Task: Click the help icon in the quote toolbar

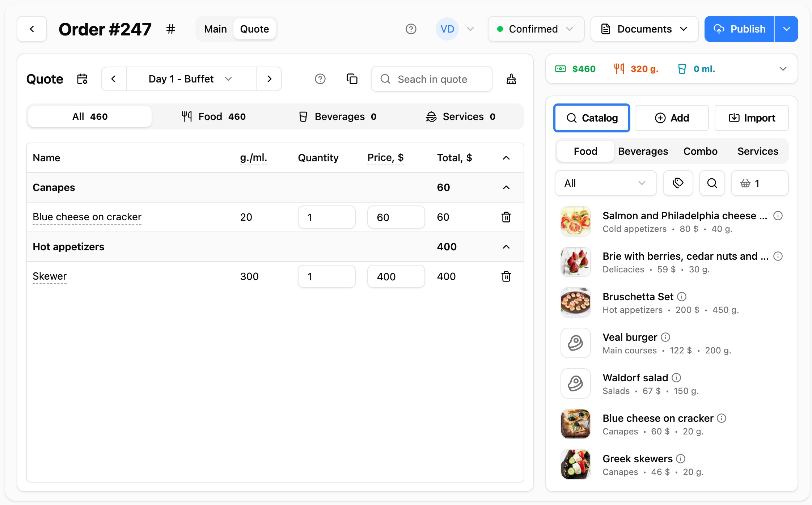Action: tap(320, 79)
